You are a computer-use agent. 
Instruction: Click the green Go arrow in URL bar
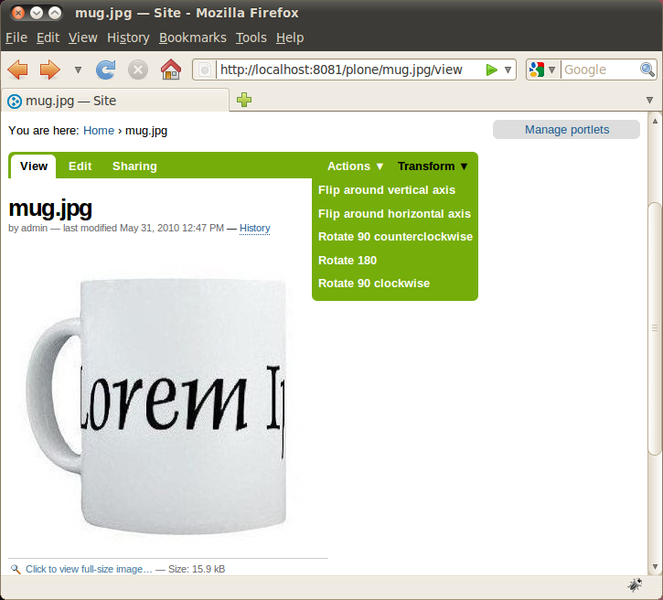(x=491, y=70)
